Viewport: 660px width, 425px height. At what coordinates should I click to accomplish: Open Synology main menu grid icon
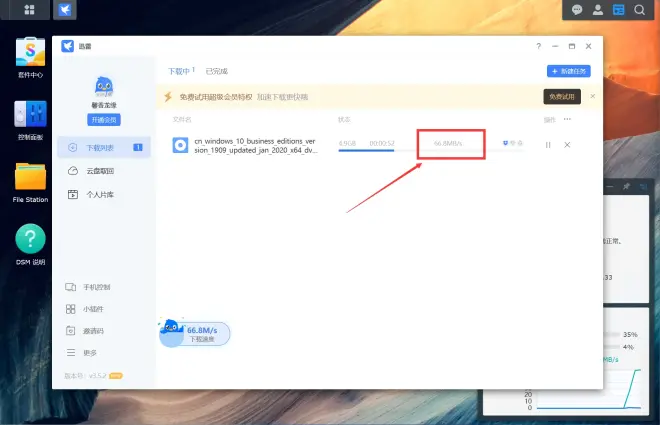pos(29,10)
